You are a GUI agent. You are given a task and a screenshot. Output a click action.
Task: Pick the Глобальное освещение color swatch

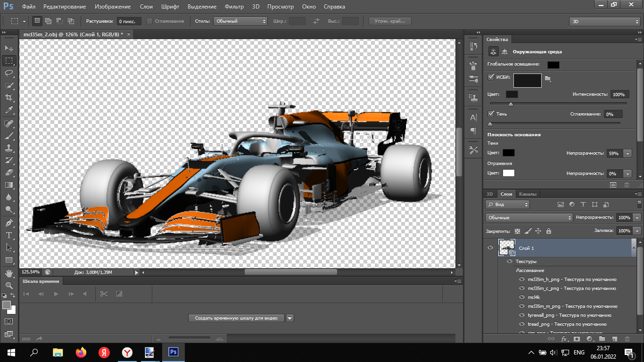click(553, 65)
